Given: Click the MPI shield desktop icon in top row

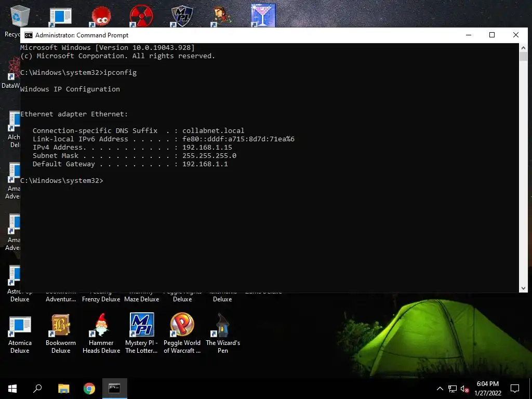Looking at the screenshot, I should (x=182, y=16).
